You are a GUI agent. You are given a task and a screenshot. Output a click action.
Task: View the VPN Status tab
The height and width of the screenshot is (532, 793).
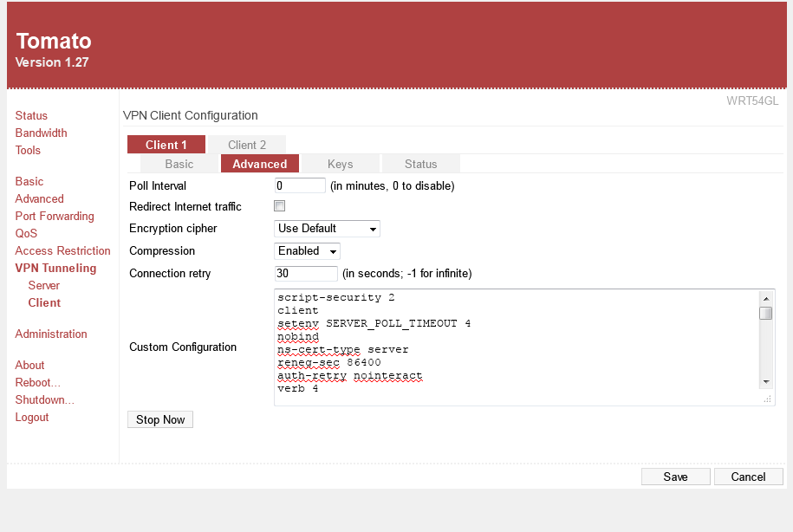point(420,164)
